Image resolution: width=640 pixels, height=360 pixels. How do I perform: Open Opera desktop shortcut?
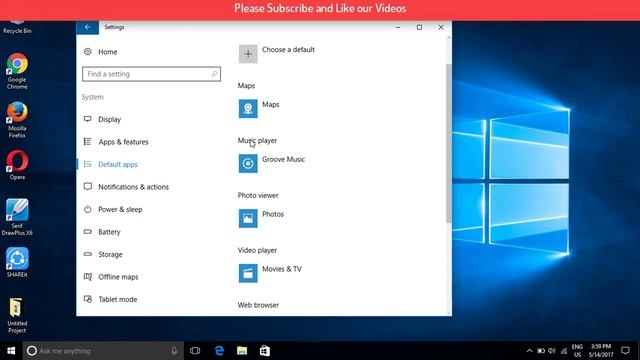[17, 165]
